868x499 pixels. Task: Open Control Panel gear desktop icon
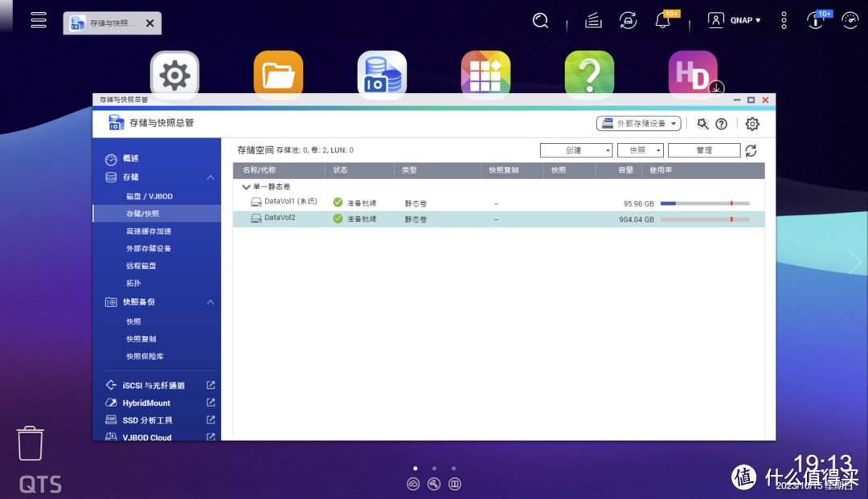pyautogui.click(x=174, y=75)
